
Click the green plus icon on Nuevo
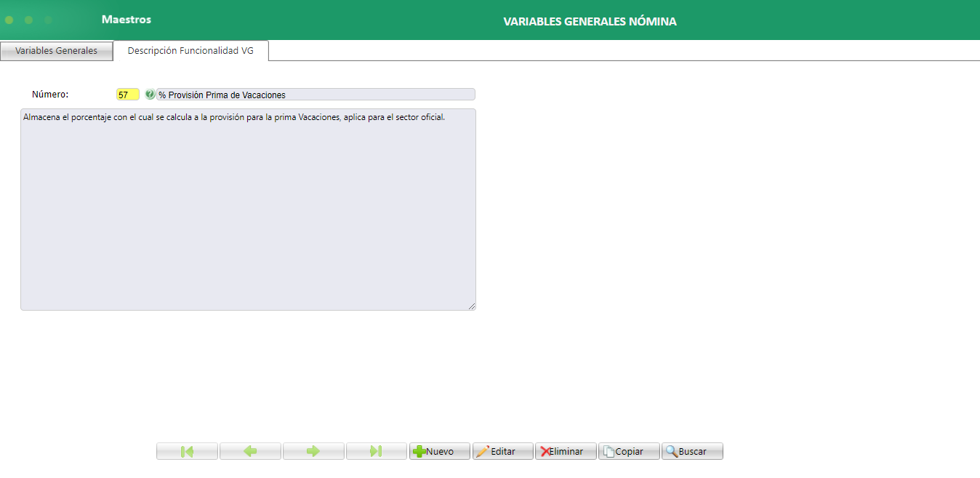click(422, 451)
